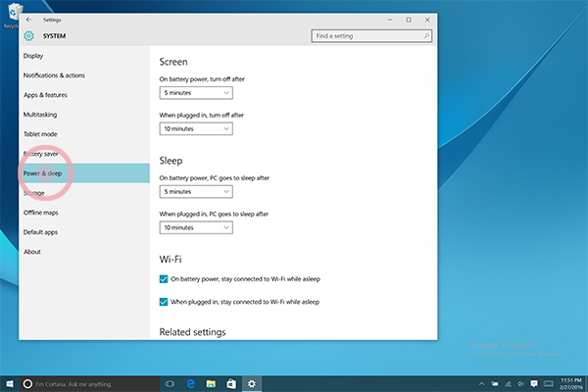
Task: Open the Action Center notification icon
Action: pos(534,384)
